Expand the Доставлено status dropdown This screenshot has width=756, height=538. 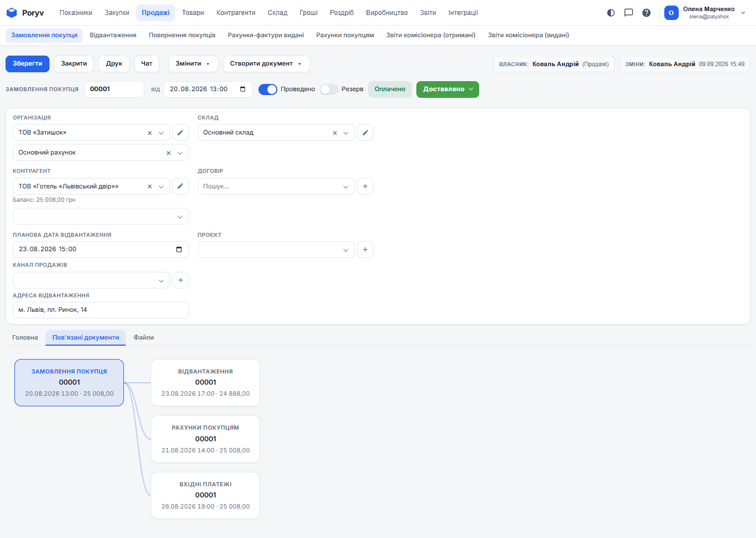coord(447,89)
